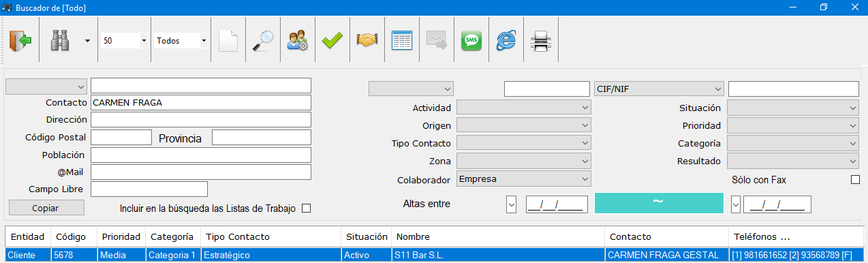
Task: Toggle the Sólo con Fax checkbox
Action: pos(855,179)
